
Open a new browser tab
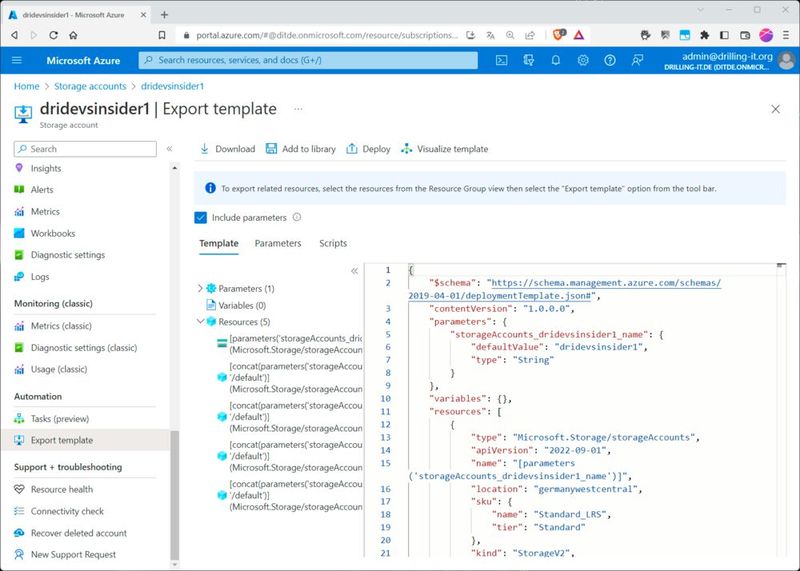pos(164,15)
